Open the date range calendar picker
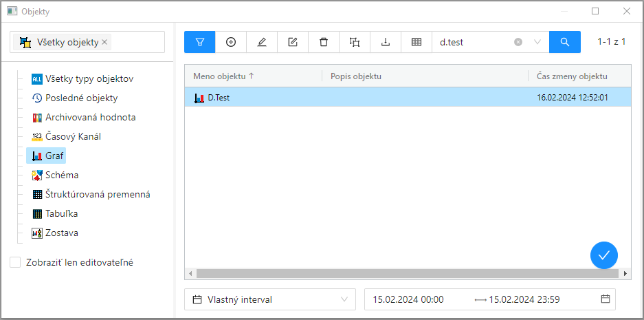The width and height of the screenshot is (644, 320). (605, 299)
